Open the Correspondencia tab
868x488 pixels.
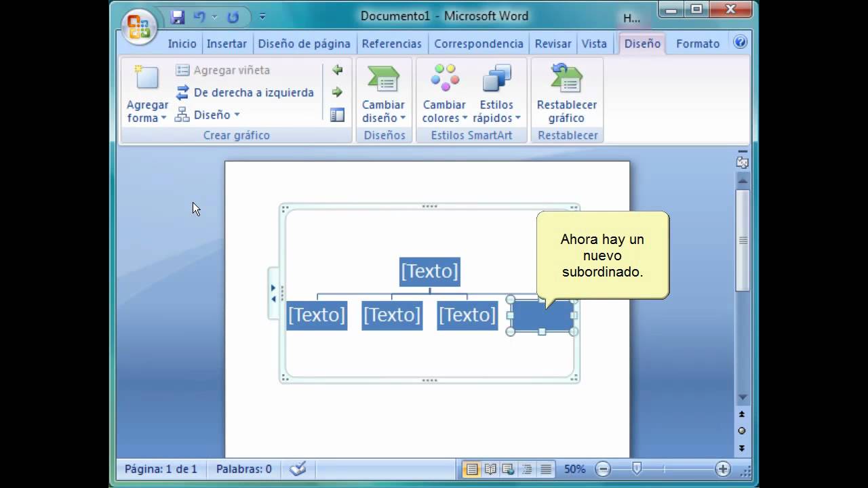[479, 43]
